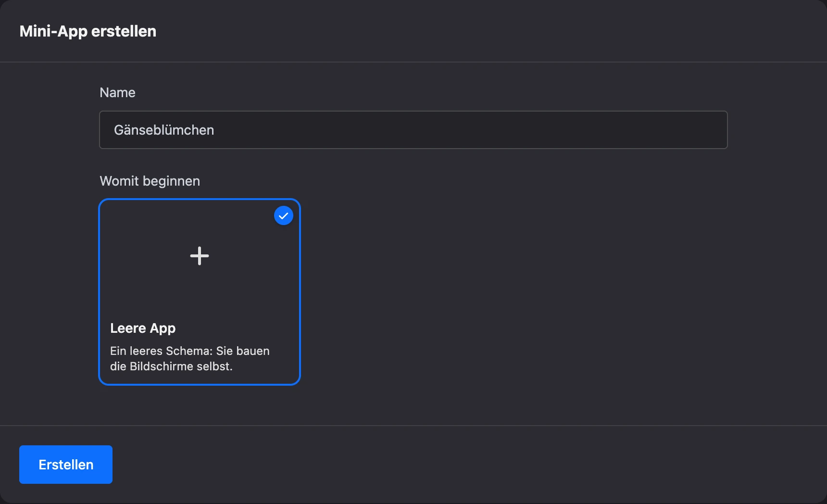Viewport: 827px width, 504px height.
Task: Click 'Ein leeres Schema' description text
Action: pos(190,358)
